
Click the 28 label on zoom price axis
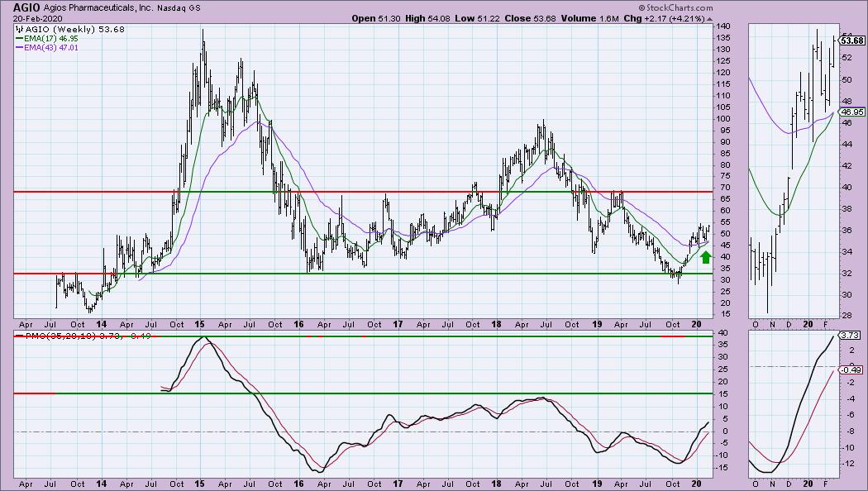(x=847, y=316)
